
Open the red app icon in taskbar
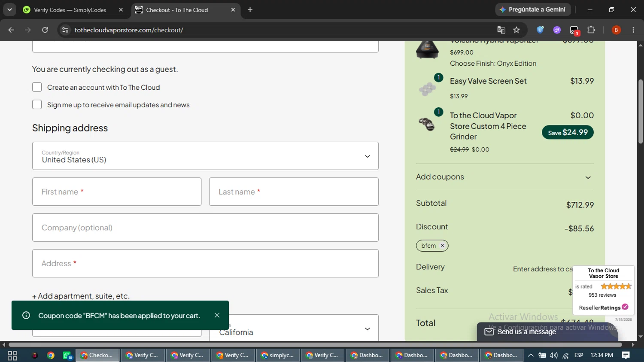coord(35,356)
